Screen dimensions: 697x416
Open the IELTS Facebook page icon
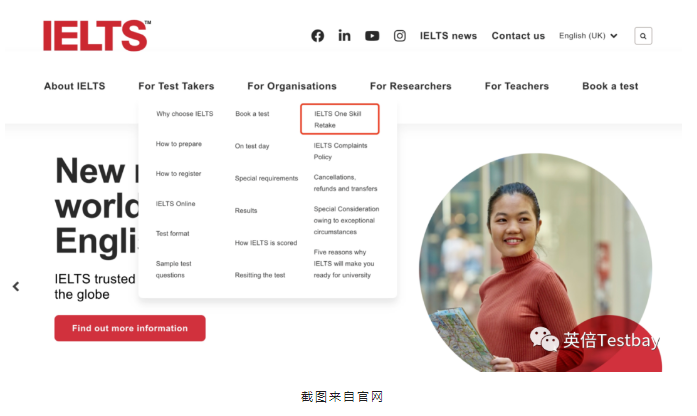tap(317, 36)
